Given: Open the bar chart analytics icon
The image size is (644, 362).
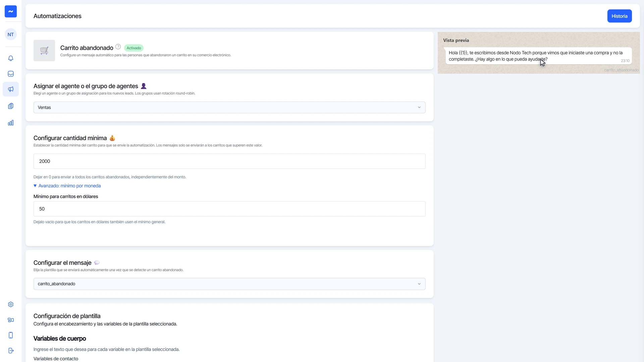Looking at the screenshot, I should [11, 123].
